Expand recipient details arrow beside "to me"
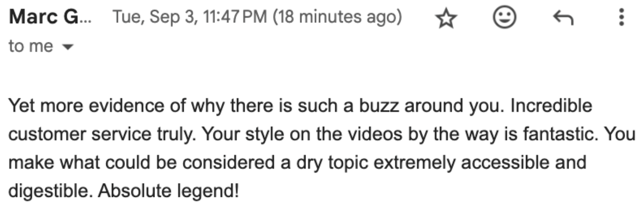Image resolution: width=644 pixels, height=211 pixels. click(x=68, y=47)
